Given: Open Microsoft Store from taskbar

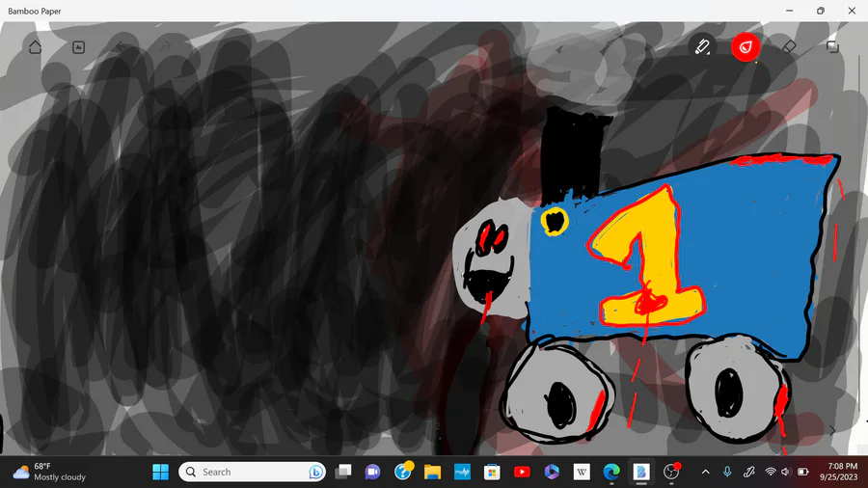Looking at the screenshot, I should pos(492,472).
